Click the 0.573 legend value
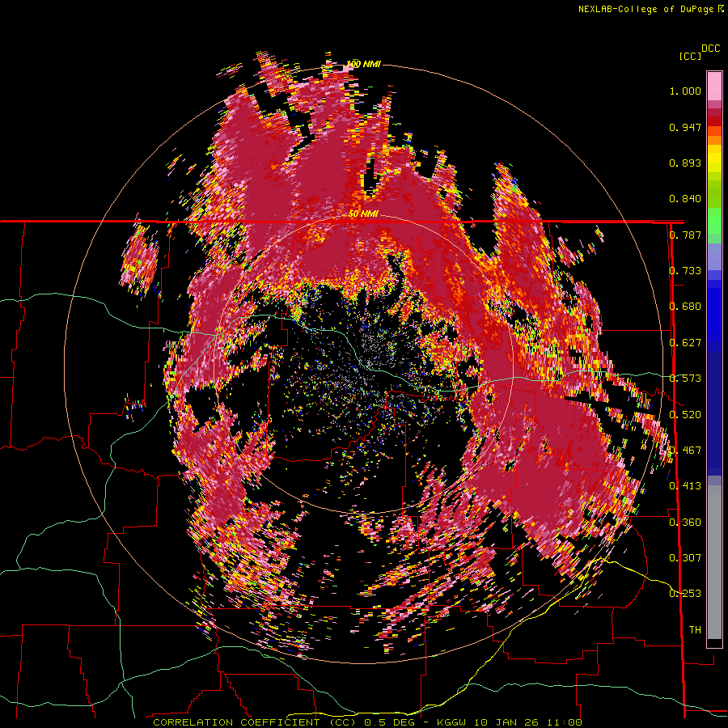This screenshot has width=728, height=728. tap(685, 379)
